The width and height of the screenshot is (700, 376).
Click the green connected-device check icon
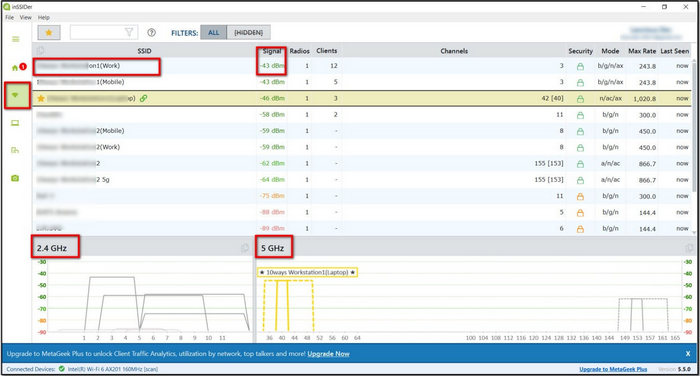(62, 369)
